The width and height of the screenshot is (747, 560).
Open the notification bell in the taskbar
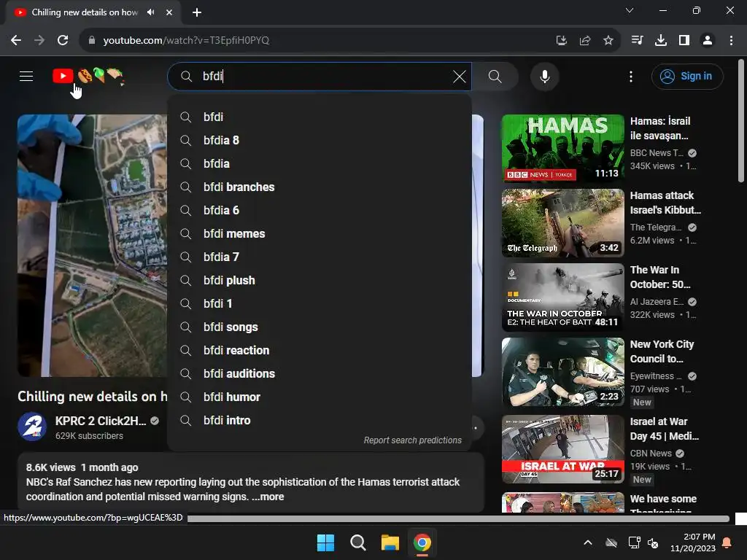[727, 542]
